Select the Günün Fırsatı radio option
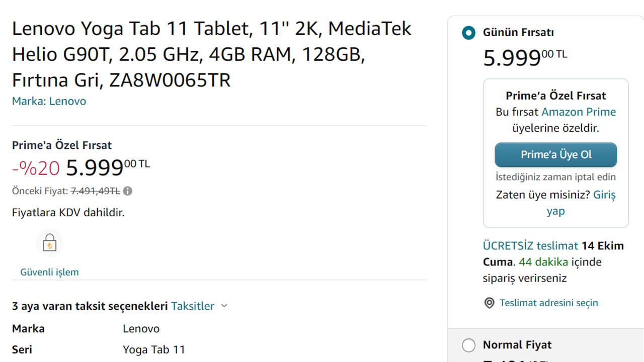Image resolution: width=644 pixels, height=362 pixels. pyautogui.click(x=468, y=33)
